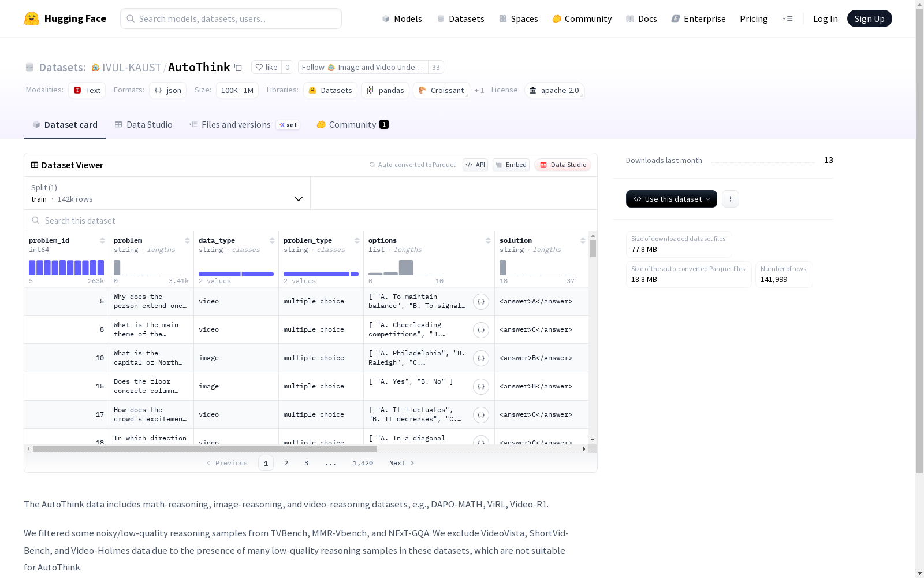The image size is (924, 578).
Task: Click the Hugging Face logo icon
Action: (32, 18)
